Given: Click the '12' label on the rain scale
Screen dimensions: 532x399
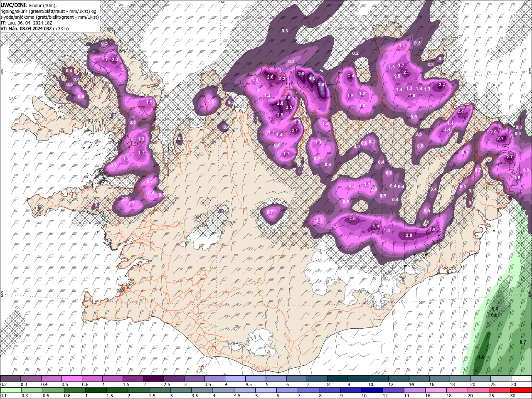Looking at the screenshot, I should pyautogui.click(x=385, y=396).
